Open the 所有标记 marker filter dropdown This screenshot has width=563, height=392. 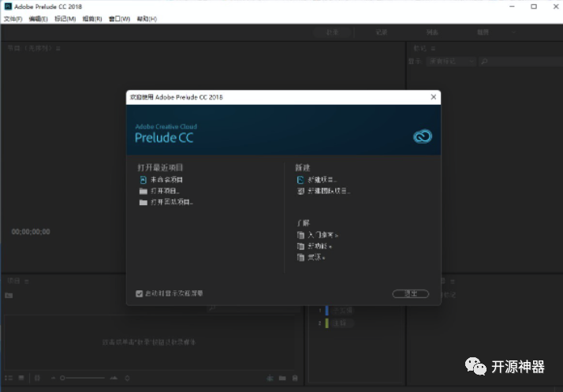[x=451, y=62]
